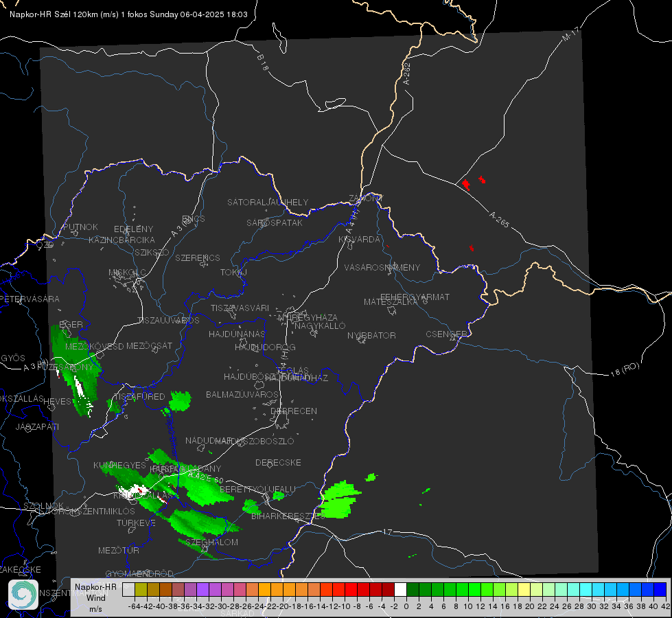Select the olive swatch at -64 m/s
Viewport: 672px width, 618px height.
click(x=141, y=589)
